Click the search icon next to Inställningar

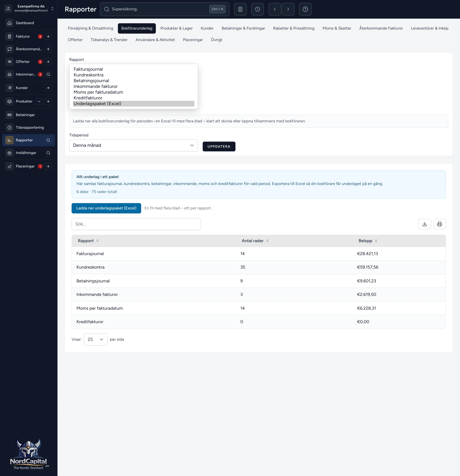pyautogui.click(x=48, y=153)
